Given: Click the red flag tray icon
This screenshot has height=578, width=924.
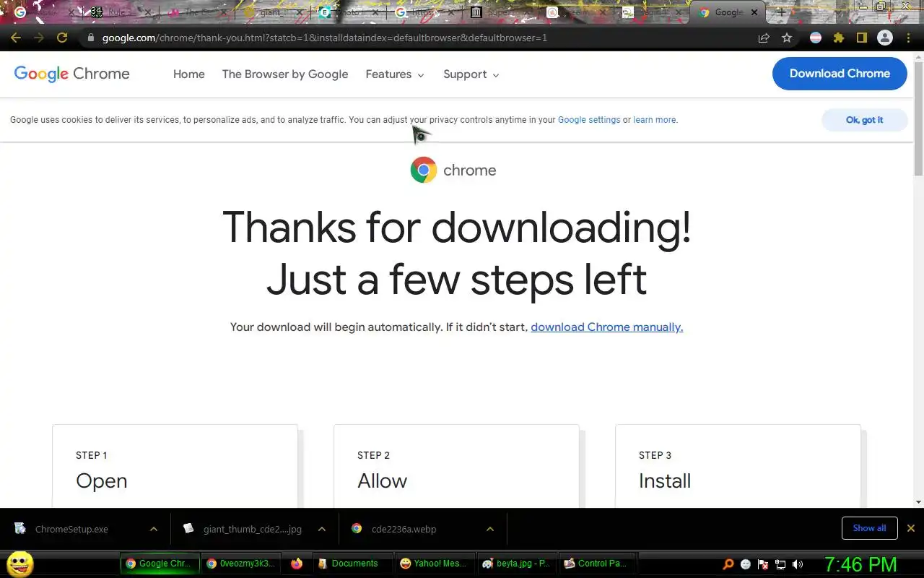Looking at the screenshot, I should [763, 564].
